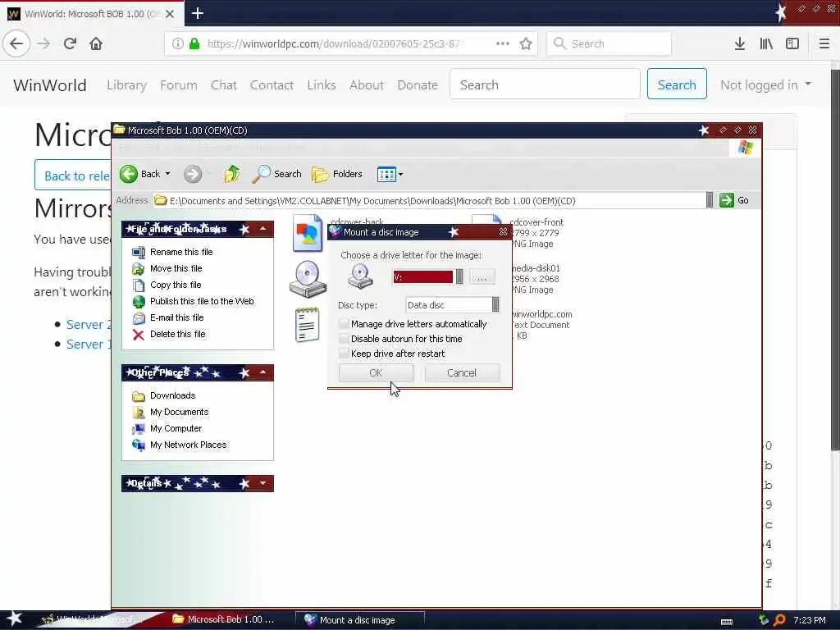
Task: Open the Not logged in dropdown
Action: [x=765, y=85]
